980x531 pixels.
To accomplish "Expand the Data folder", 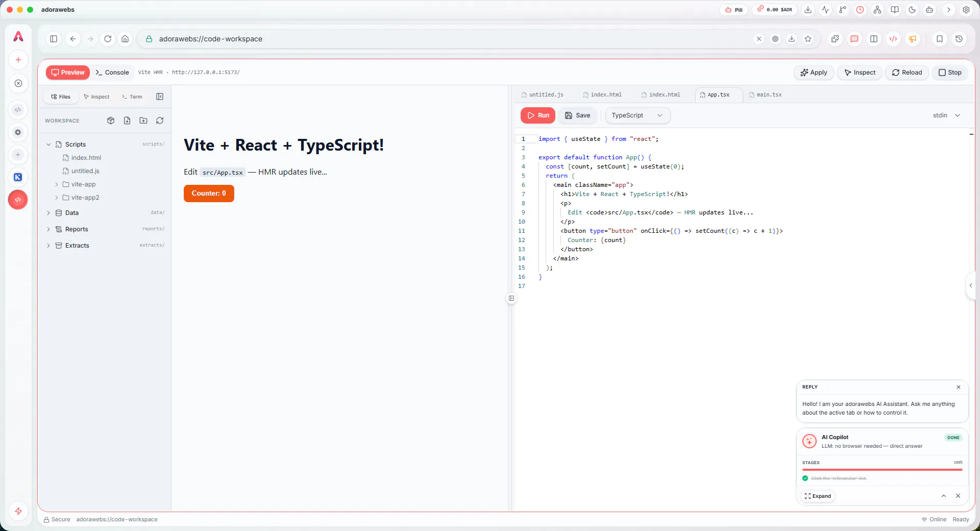I will (x=48, y=213).
